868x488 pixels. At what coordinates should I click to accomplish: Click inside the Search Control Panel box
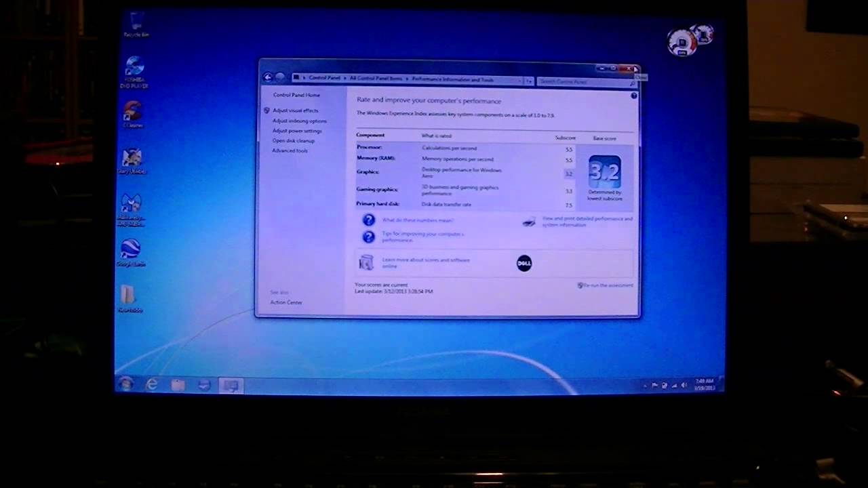(x=587, y=81)
